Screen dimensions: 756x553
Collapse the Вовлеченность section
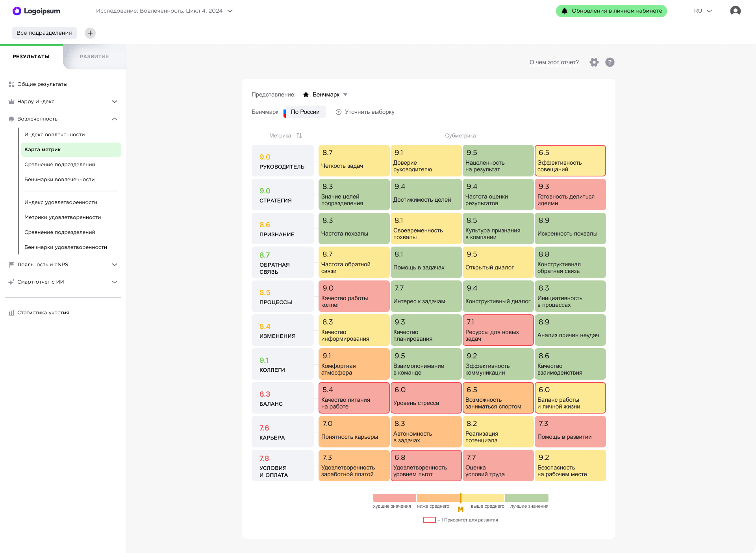[115, 119]
